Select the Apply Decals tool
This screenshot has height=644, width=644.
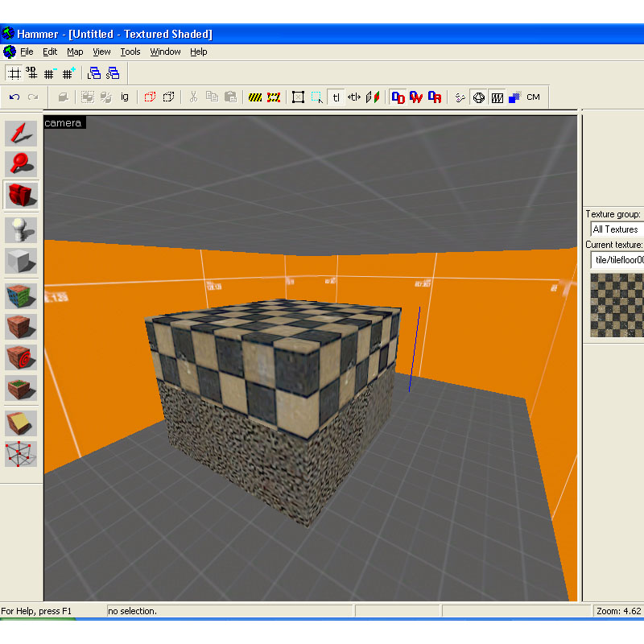pyautogui.click(x=21, y=357)
